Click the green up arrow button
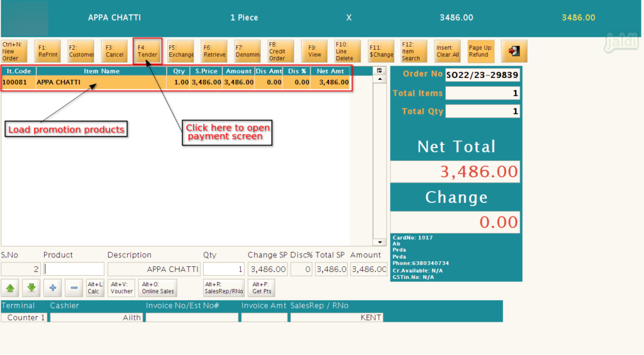 pos(10,288)
